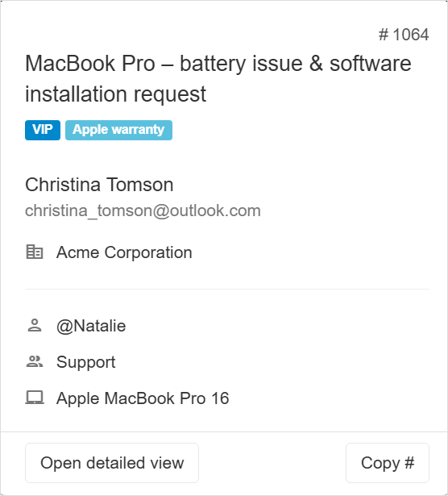Click the organization building icon
Image resolution: width=448 pixels, height=496 pixels.
(x=35, y=252)
